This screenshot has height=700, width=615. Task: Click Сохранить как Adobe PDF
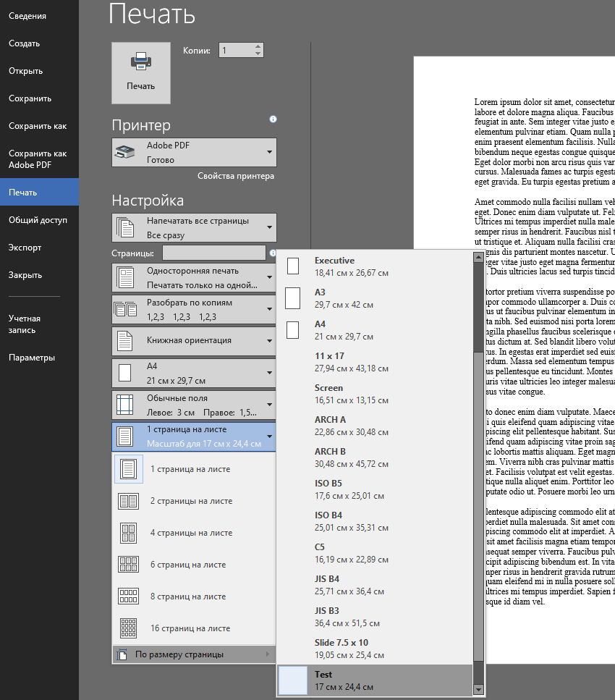pos(38,159)
